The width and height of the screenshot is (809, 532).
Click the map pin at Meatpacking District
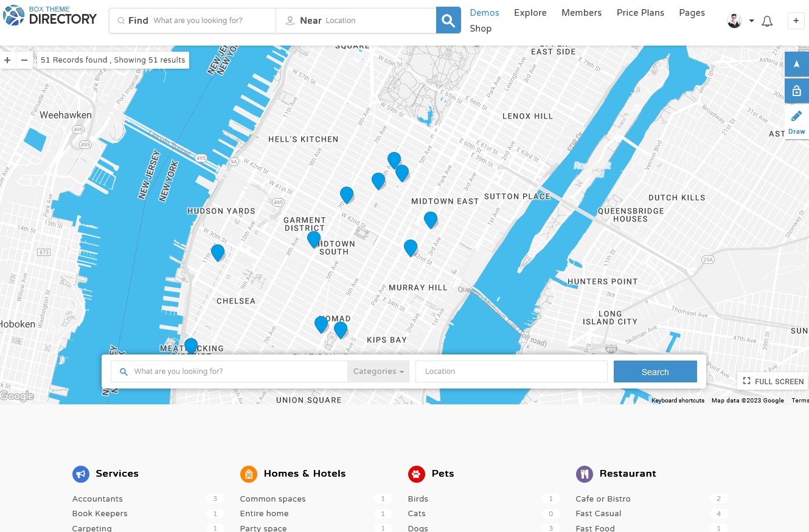(x=191, y=347)
